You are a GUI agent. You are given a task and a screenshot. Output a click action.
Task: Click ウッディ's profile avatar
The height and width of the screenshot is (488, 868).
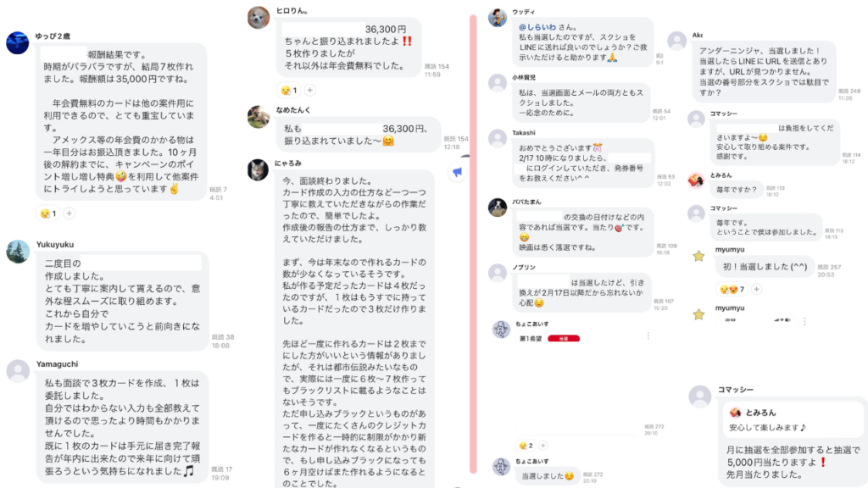[x=498, y=17]
